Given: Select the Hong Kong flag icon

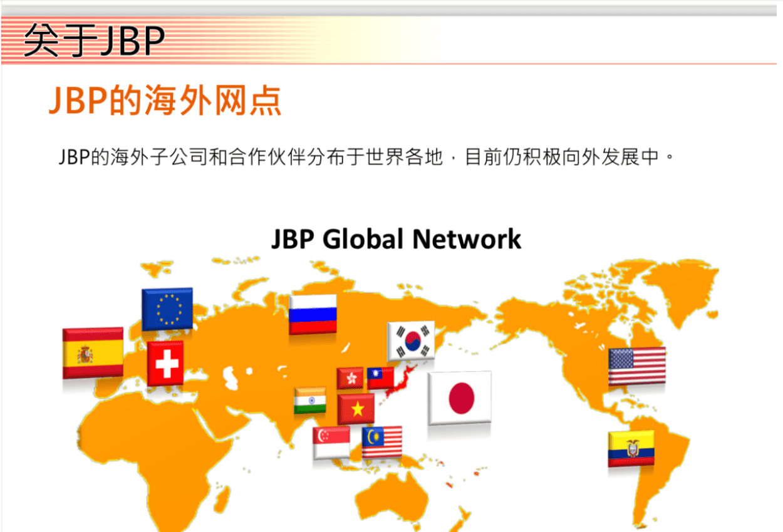Looking at the screenshot, I should click(x=350, y=378).
